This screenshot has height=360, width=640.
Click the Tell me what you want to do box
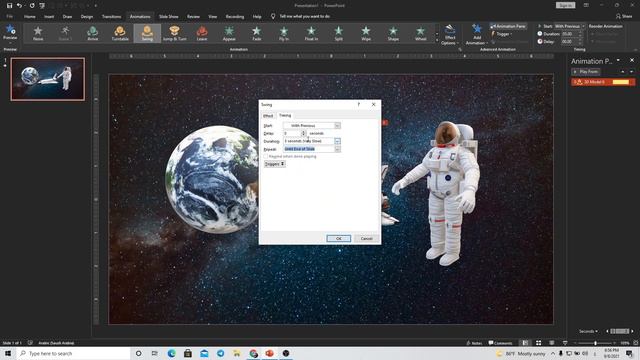pyautogui.click(x=304, y=17)
